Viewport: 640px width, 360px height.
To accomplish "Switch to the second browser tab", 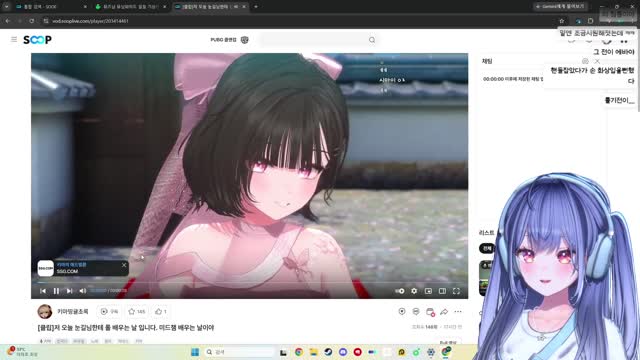I will point(130,7).
